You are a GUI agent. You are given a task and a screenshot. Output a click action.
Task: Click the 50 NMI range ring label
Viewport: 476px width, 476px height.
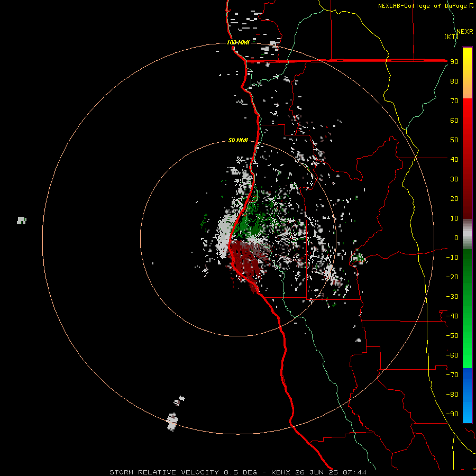238,140
